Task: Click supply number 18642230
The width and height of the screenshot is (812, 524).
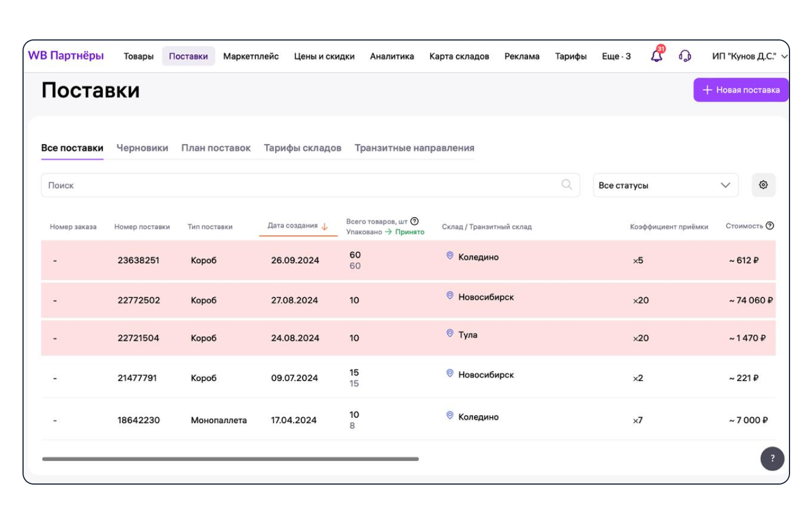Action: pos(139,420)
